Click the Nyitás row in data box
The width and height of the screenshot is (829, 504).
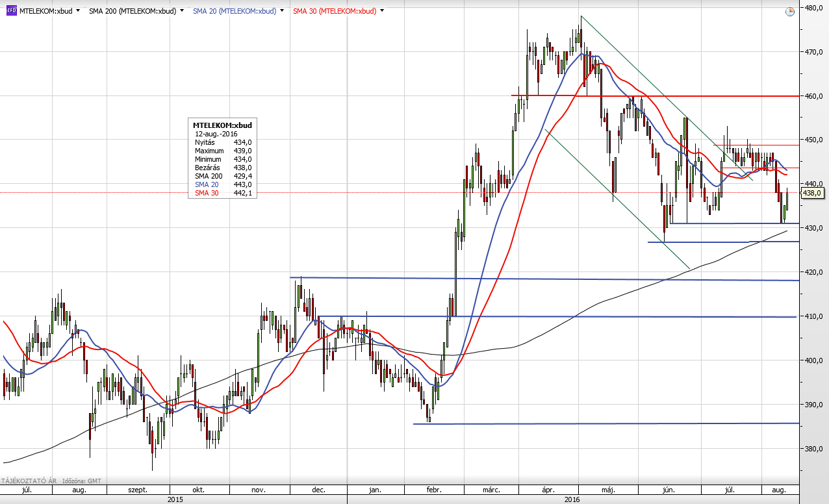[222, 142]
